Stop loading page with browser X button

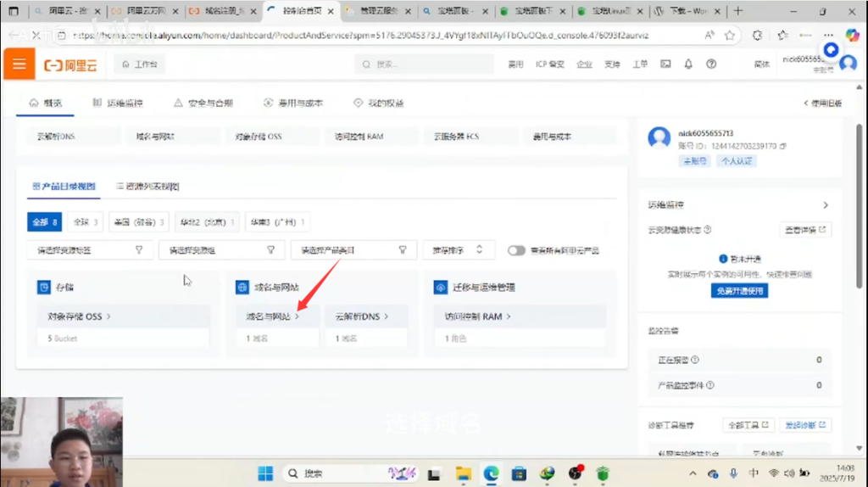click(x=36, y=36)
